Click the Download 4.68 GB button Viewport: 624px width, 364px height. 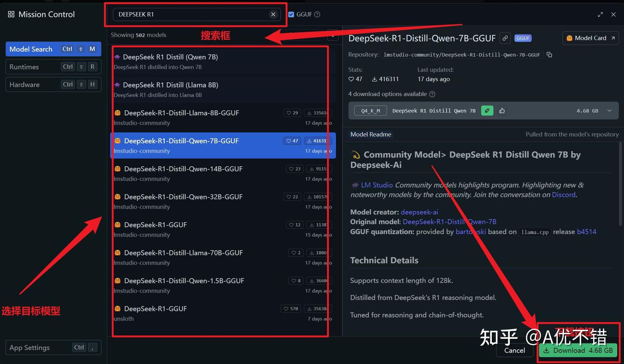[x=578, y=350]
